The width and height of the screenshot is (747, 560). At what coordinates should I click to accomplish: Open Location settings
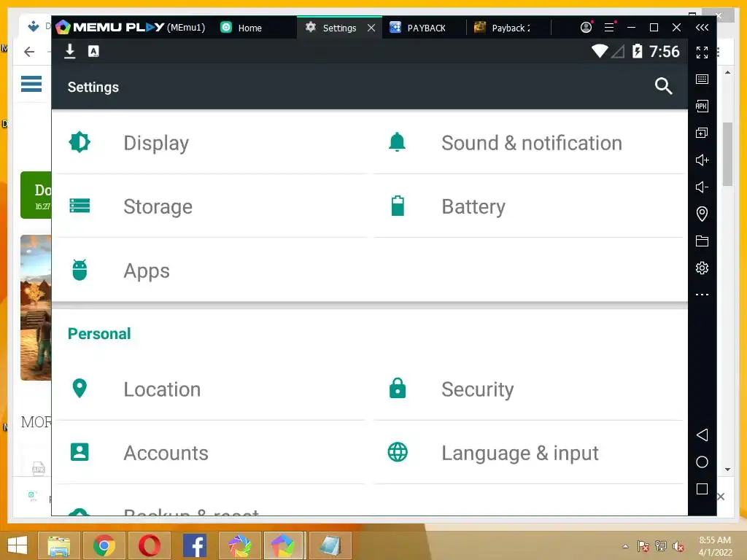209,389
